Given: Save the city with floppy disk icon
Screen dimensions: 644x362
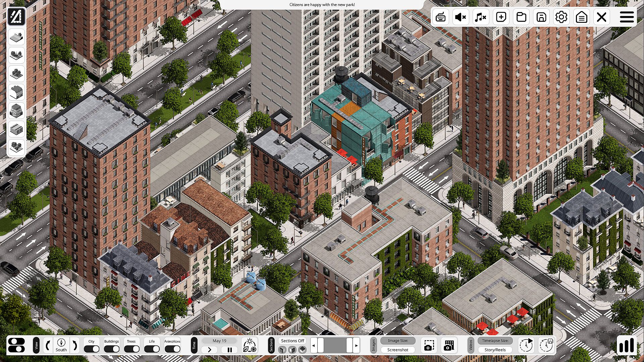Looking at the screenshot, I should [541, 17].
